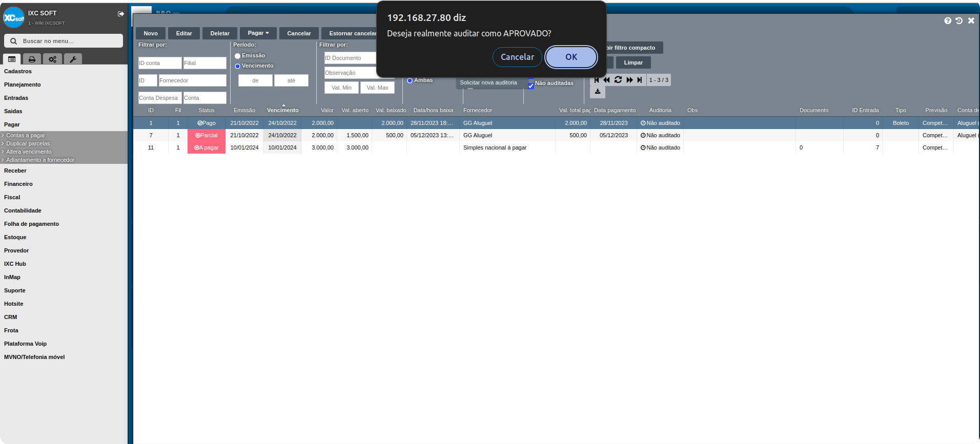Select the Ambas radio option
Screen dimensions: 980x444
pos(410,80)
